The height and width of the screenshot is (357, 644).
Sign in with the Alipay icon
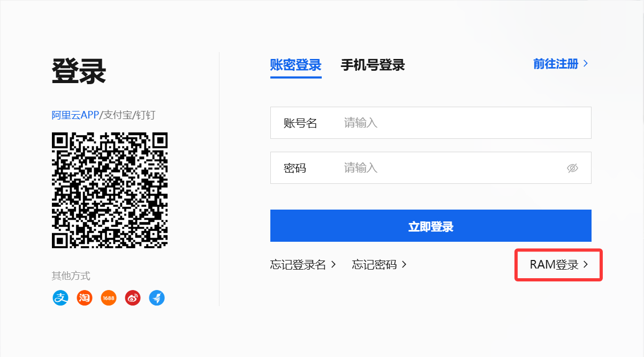(60, 297)
